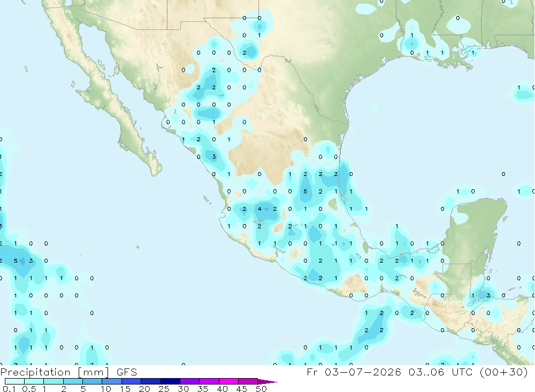Screen dimensions: 535x392
Task: Click the '40' legend tick label
Action: tap(223, 389)
